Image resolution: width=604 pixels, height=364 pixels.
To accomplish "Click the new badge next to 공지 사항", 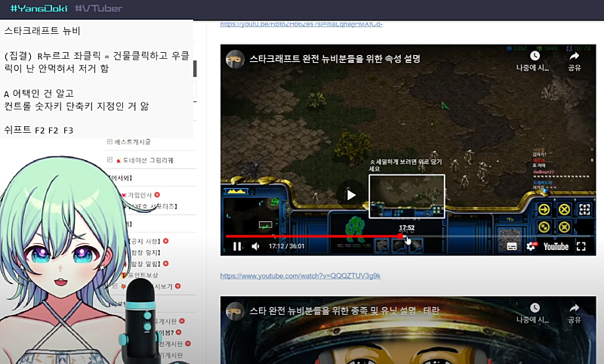I will tap(165, 241).
